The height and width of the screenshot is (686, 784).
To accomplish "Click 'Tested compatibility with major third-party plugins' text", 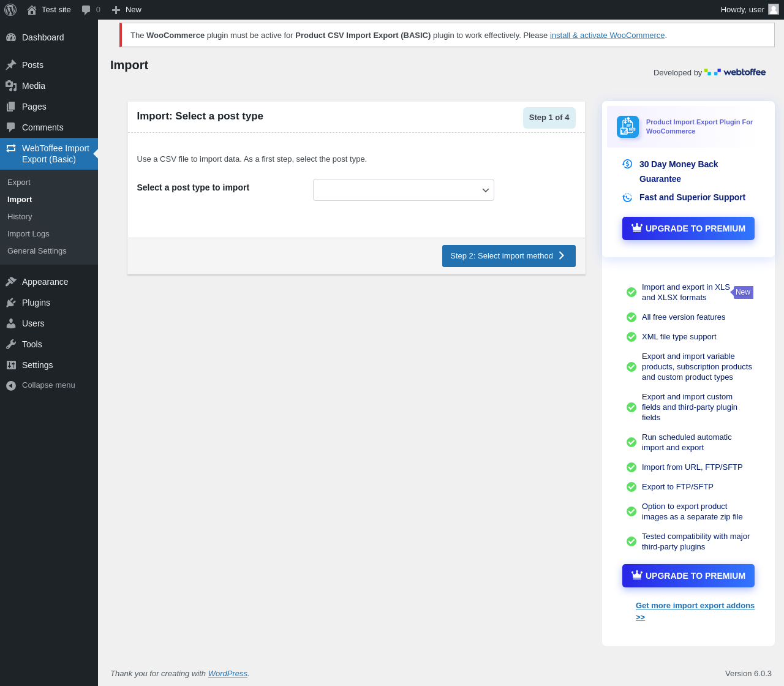I will tap(696, 541).
